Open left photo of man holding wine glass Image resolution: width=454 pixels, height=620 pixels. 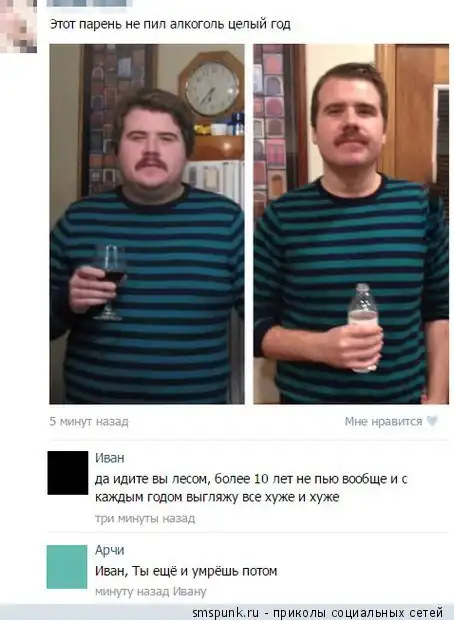click(147, 224)
